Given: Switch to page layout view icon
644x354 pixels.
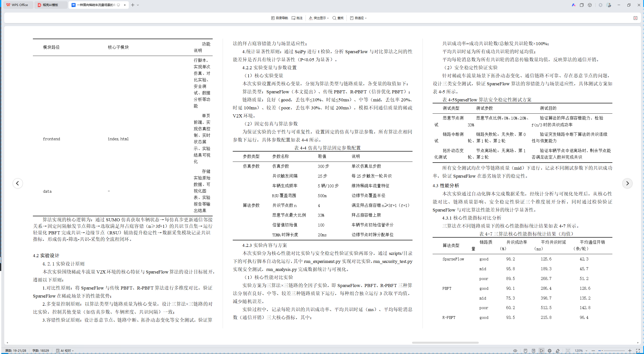Looking at the screenshot, I should tap(525, 351).
